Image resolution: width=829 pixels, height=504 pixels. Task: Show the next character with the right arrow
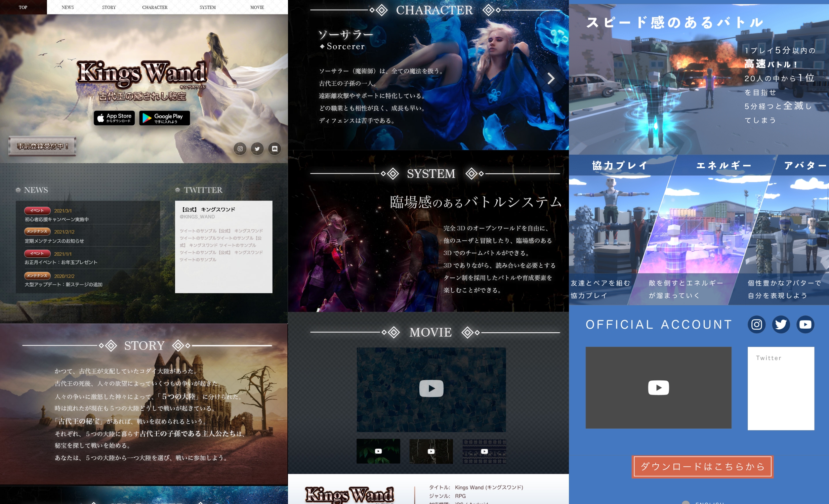(551, 79)
